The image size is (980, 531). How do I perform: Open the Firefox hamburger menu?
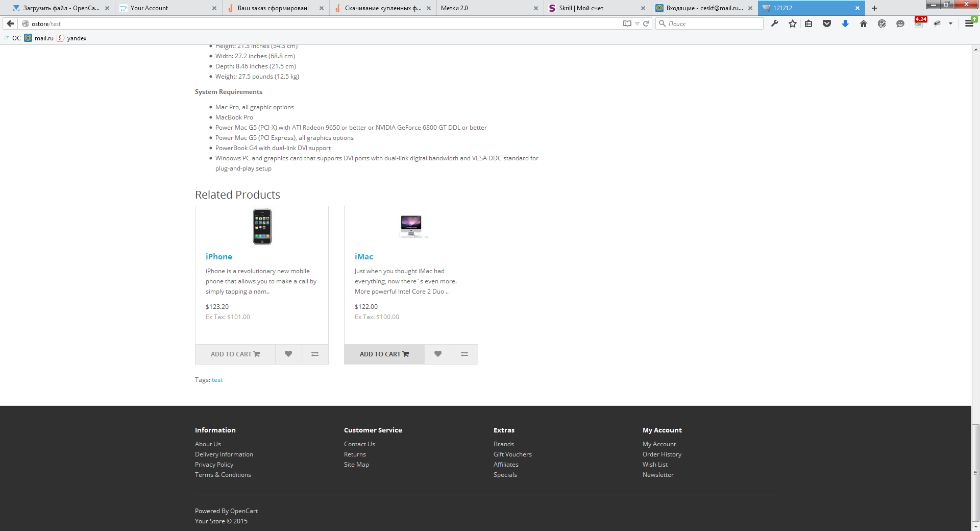click(x=969, y=23)
